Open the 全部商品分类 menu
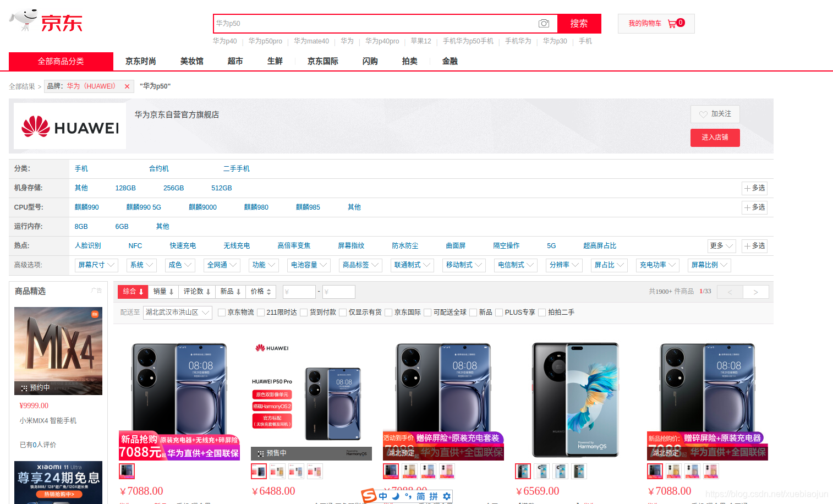The height and width of the screenshot is (504, 833). pyautogui.click(x=61, y=61)
